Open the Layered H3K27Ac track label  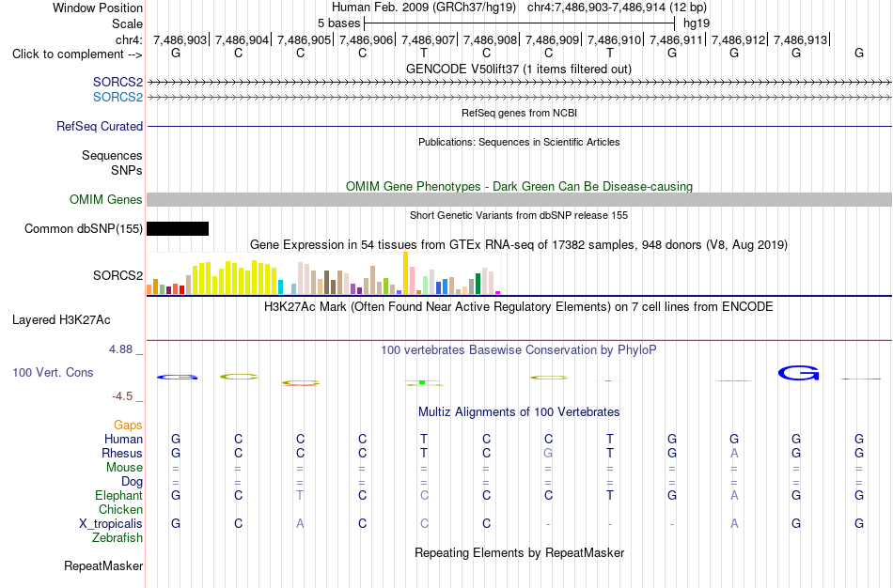point(61,320)
